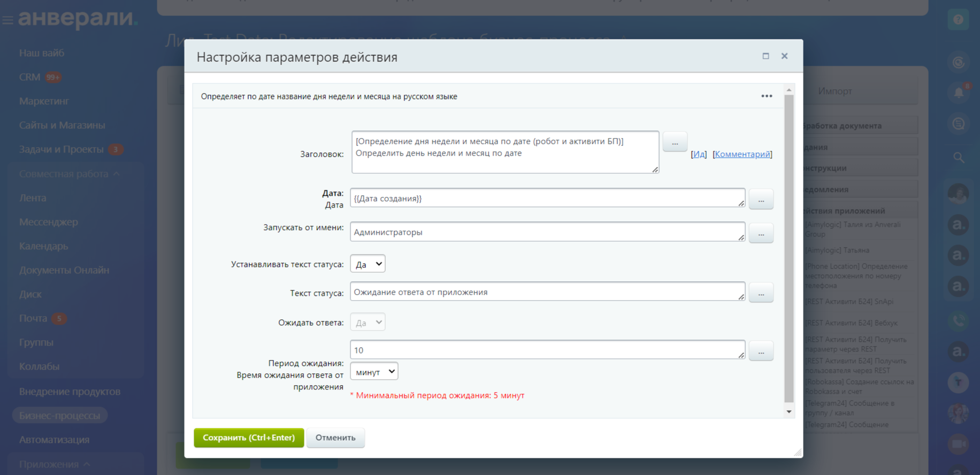
Task: Close the action settings dialog
Action: coord(784,56)
